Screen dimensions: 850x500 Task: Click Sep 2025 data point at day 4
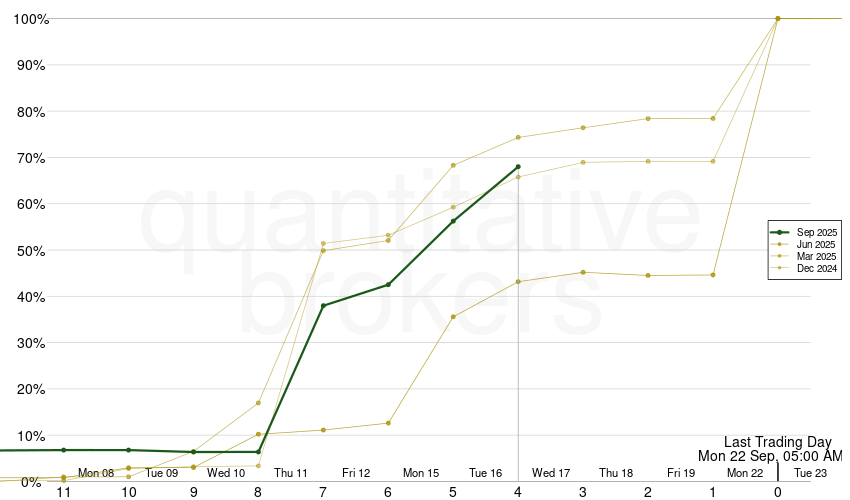click(x=518, y=167)
